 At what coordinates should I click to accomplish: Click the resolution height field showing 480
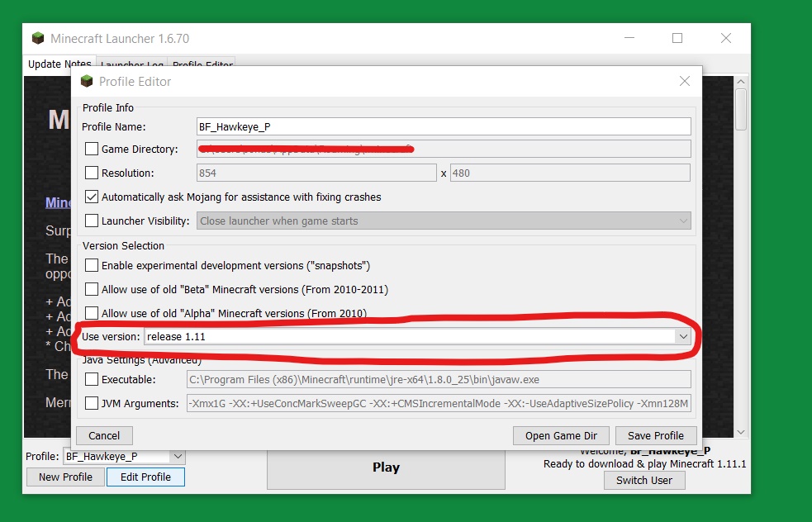[570, 173]
